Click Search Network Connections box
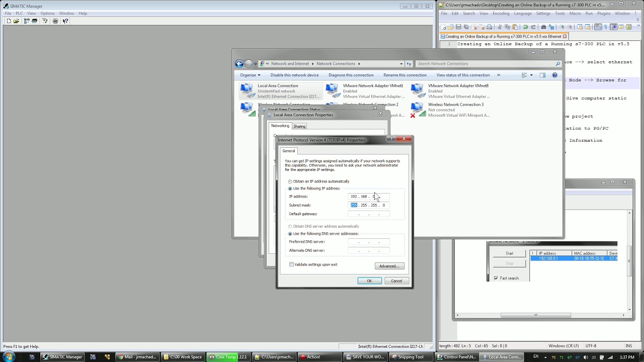Screen dimensions: 644x362 [x=488, y=64]
